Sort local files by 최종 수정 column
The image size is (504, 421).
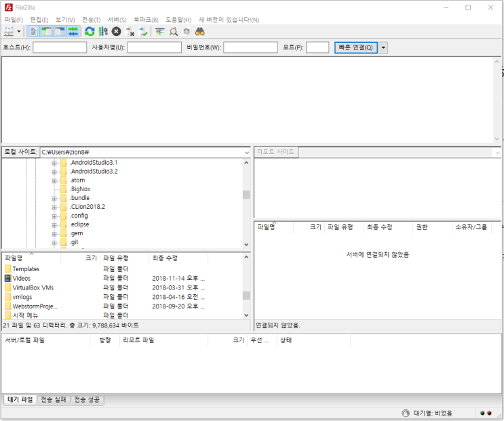(178, 258)
